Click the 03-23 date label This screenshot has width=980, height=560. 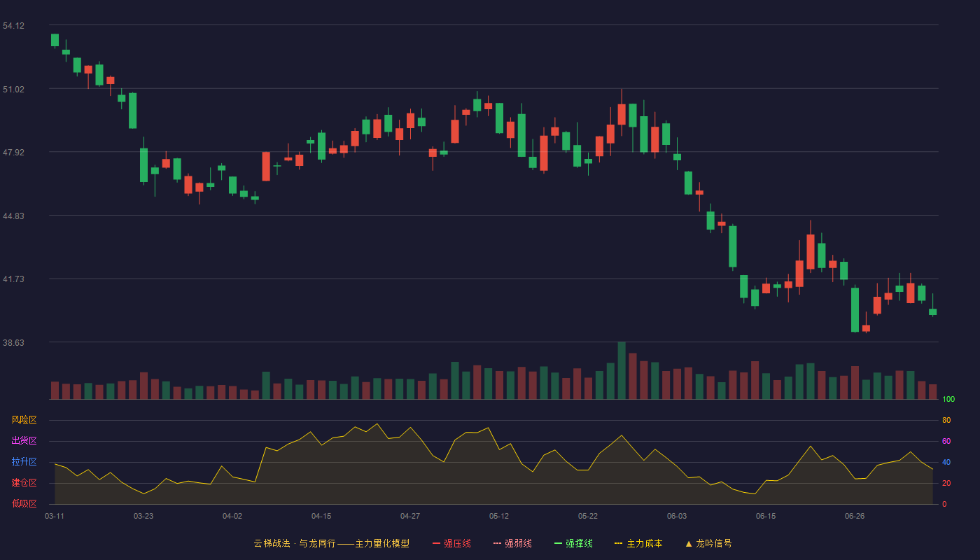[143, 516]
